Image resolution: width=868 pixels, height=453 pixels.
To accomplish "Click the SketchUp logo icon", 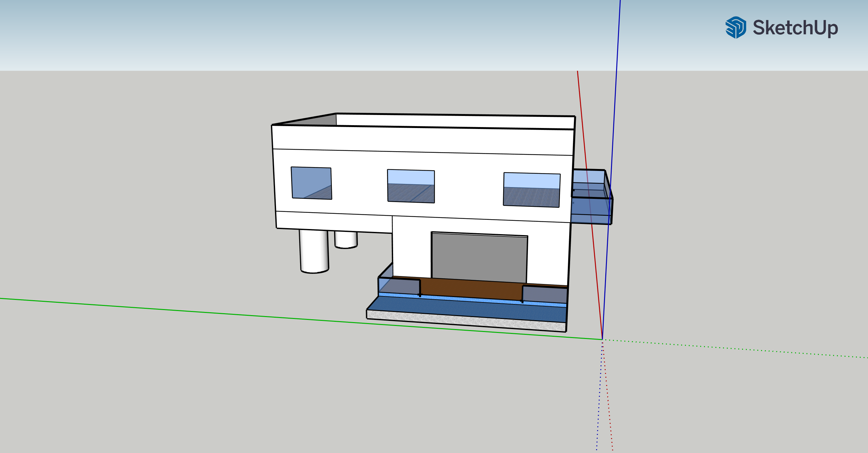I will coord(736,27).
